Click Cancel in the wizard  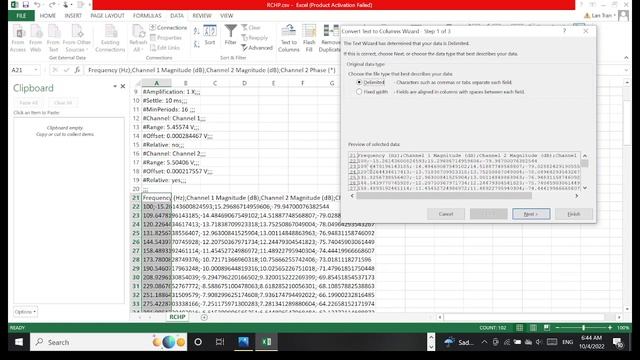446,214
